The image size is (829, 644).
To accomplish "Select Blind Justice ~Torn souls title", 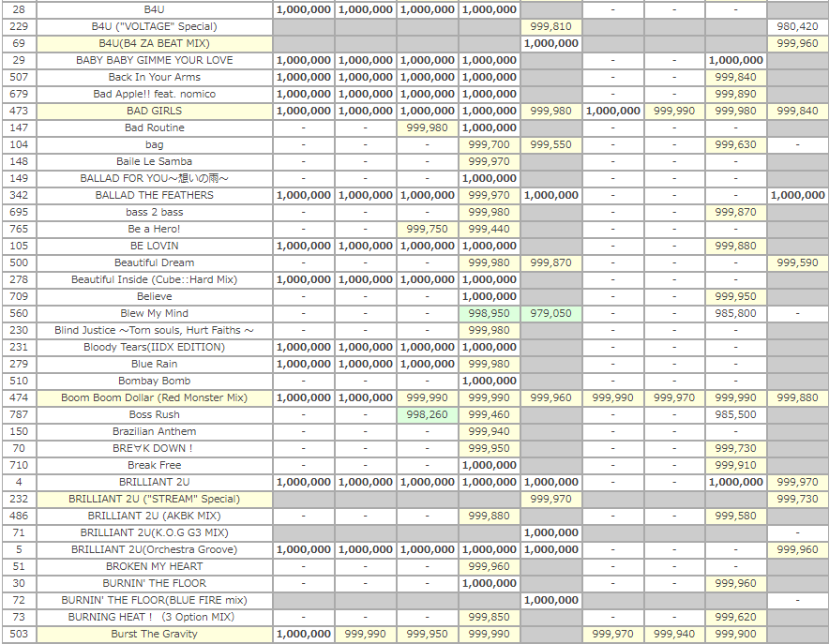I will (x=154, y=331).
